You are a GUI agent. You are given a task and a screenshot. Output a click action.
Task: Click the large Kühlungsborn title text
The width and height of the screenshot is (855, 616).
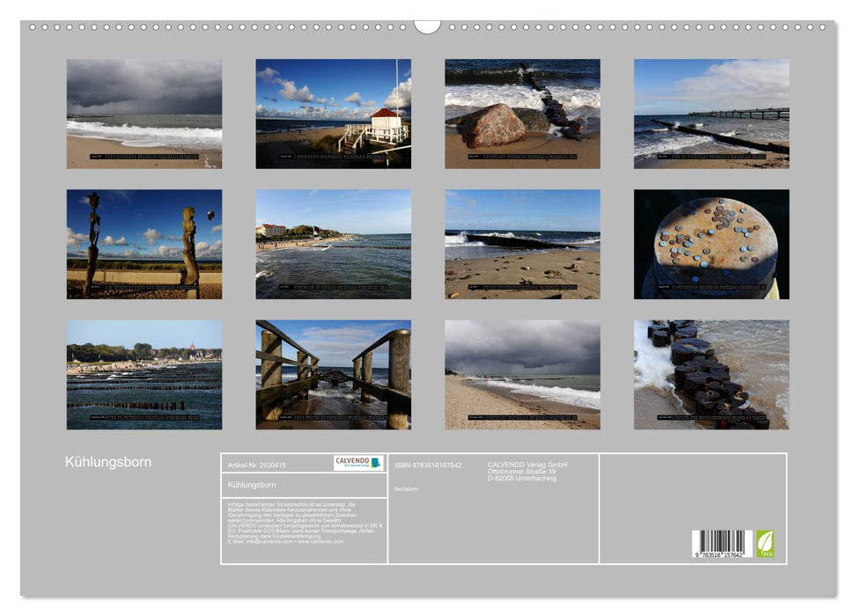point(108,462)
